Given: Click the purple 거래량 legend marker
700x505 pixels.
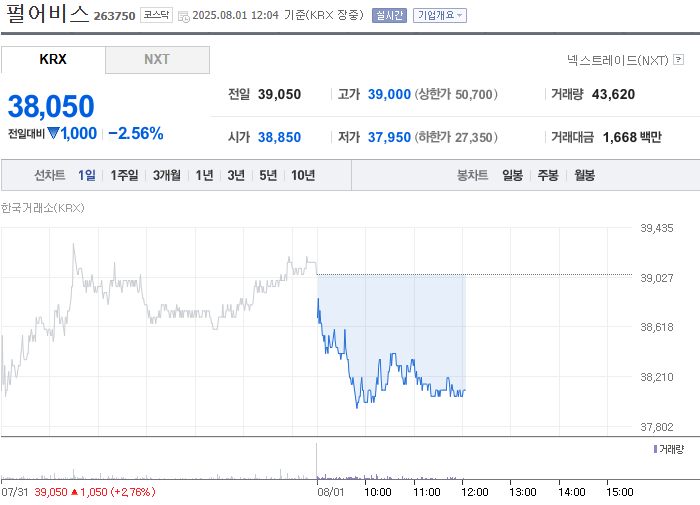Looking at the screenshot, I should [x=655, y=449].
